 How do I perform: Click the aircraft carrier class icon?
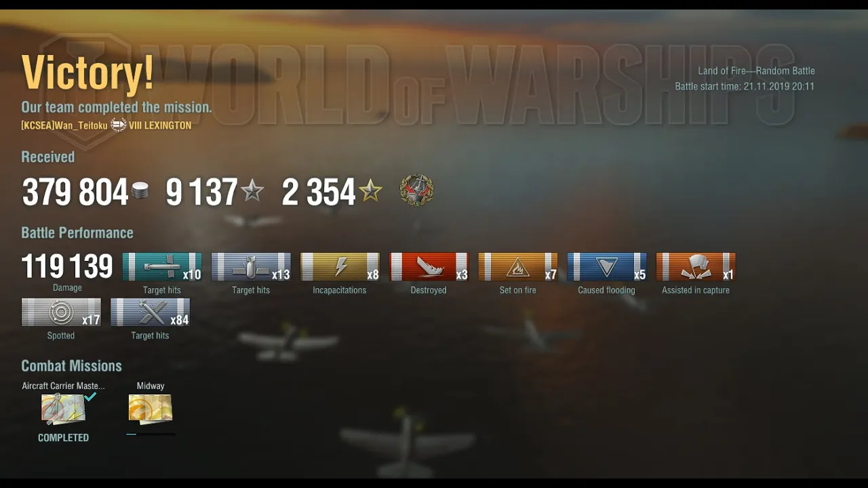(x=119, y=125)
